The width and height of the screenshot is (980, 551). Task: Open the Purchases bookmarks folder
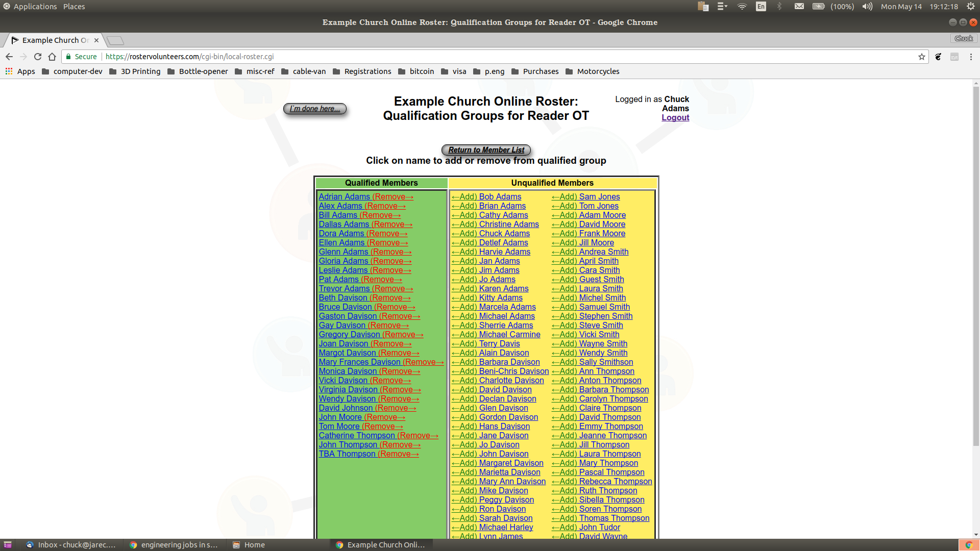(541, 71)
